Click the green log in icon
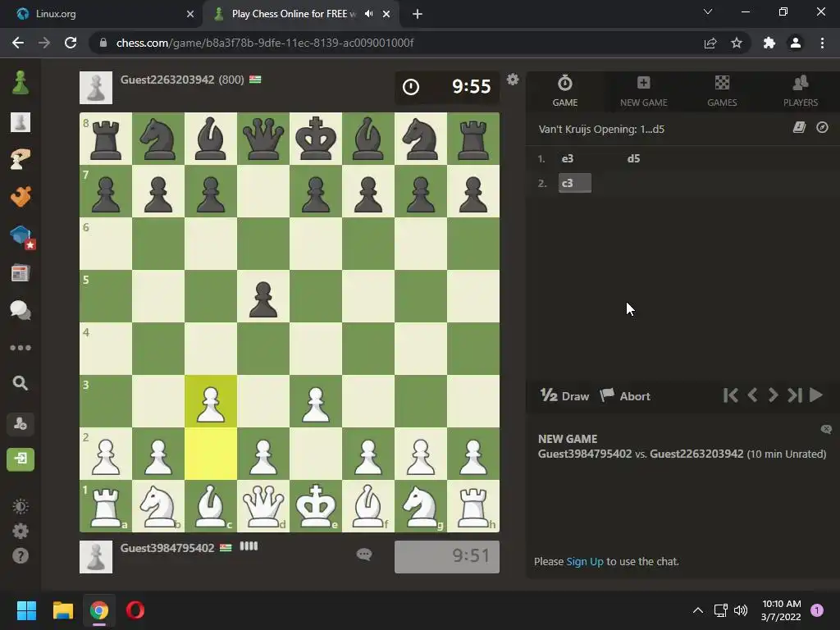This screenshot has height=630, width=840. click(x=21, y=459)
